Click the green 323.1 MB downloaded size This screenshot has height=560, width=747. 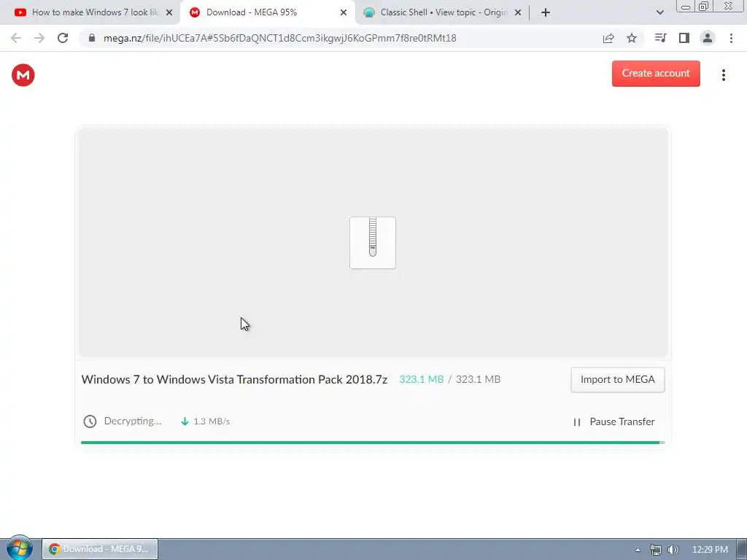tap(421, 379)
